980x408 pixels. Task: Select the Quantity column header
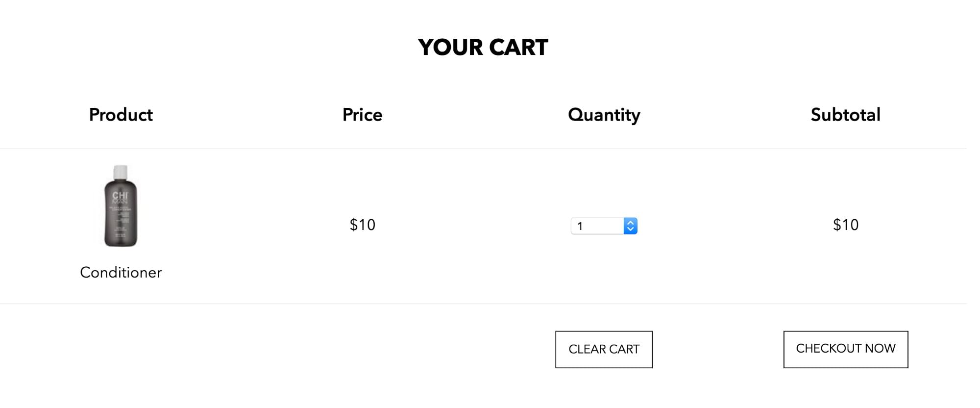click(604, 115)
